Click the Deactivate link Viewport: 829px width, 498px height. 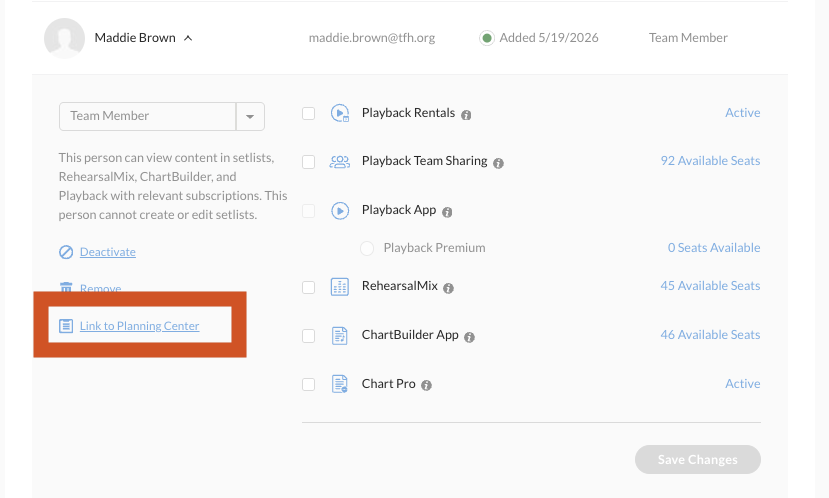coord(108,252)
